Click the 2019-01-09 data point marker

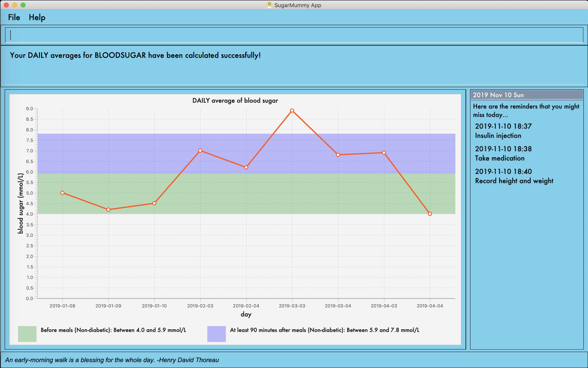[x=108, y=210]
